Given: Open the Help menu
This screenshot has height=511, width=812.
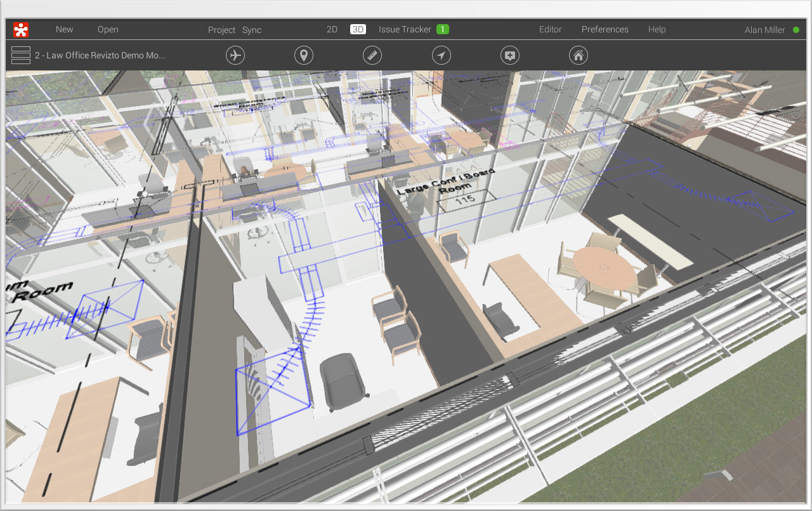Looking at the screenshot, I should click(657, 29).
